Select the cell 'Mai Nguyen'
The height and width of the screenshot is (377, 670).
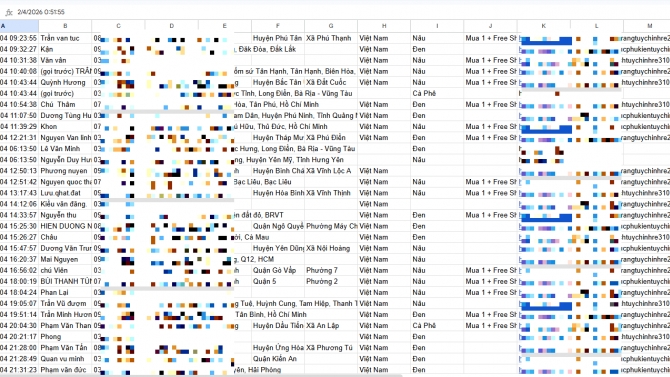tap(65, 259)
